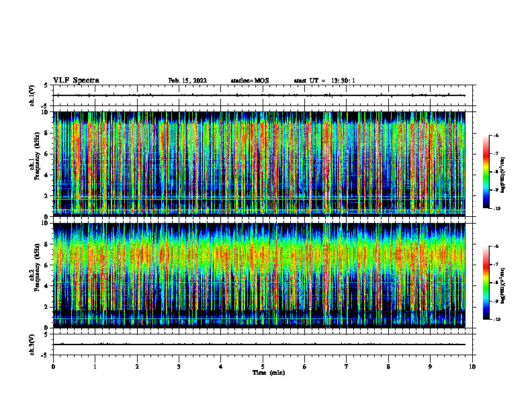This screenshot has width=532, height=411.
Task: Click the ch.1 spectrogram color bar
Action: tap(486, 172)
